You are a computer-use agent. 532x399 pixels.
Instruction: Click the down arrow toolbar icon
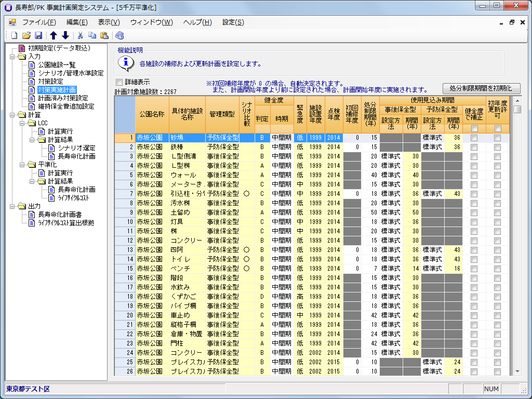[65, 35]
